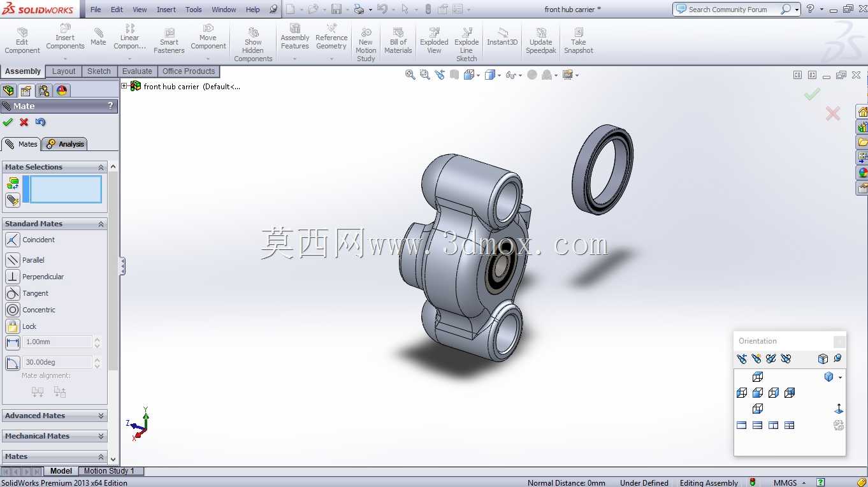Open the DisplayManager tab icon
Image resolution: width=868 pixels, height=487 pixels.
point(62,91)
